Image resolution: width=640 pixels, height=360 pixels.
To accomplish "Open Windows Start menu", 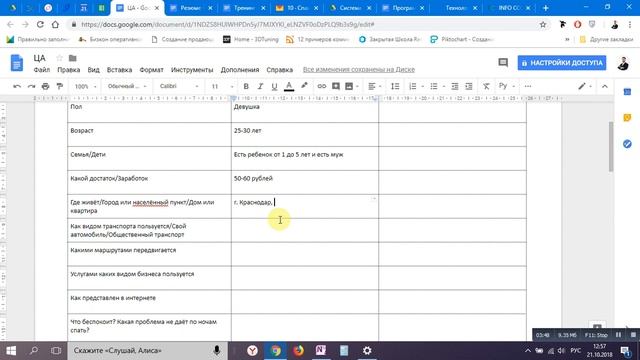I will [x=11, y=351].
